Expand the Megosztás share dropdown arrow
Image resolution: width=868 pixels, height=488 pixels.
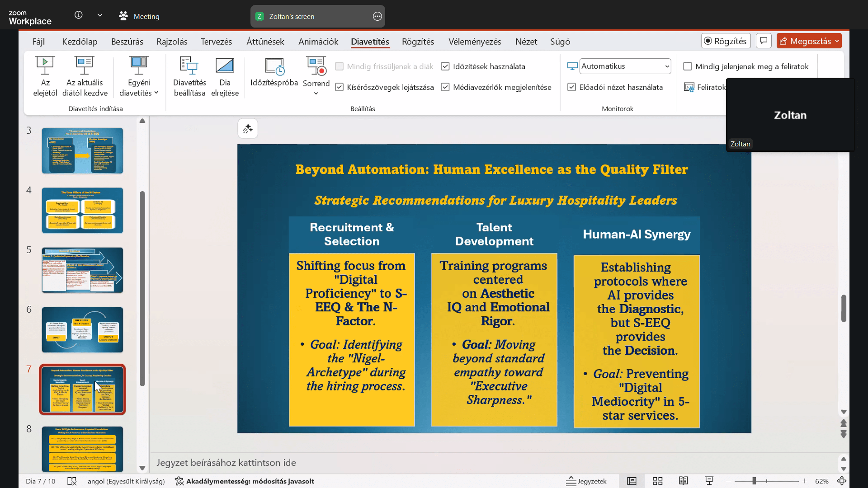tap(837, 41)
